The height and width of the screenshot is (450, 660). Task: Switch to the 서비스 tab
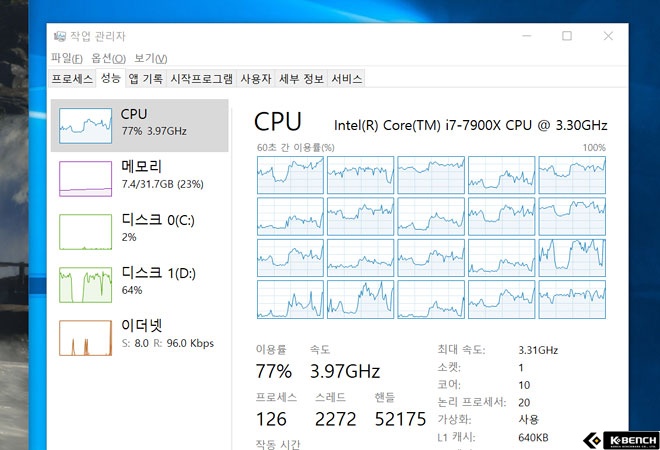[x=346, y=79]
